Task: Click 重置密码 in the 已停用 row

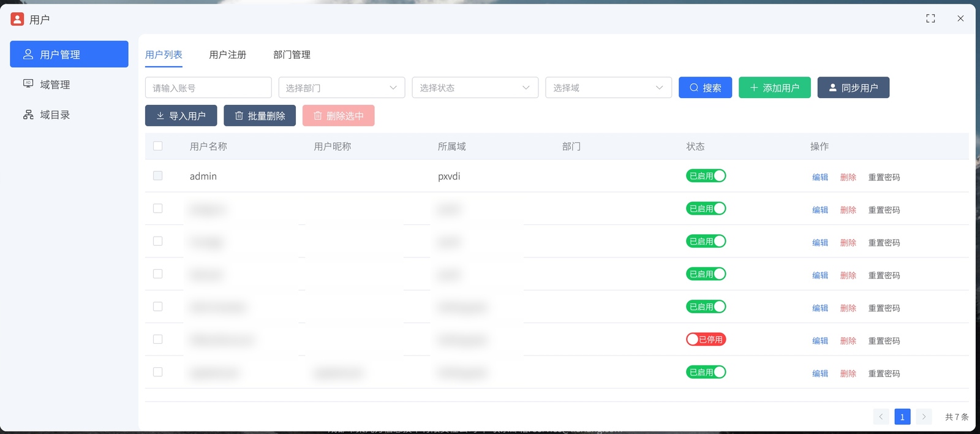Action: pyautogui.click(x=884, y=341)
